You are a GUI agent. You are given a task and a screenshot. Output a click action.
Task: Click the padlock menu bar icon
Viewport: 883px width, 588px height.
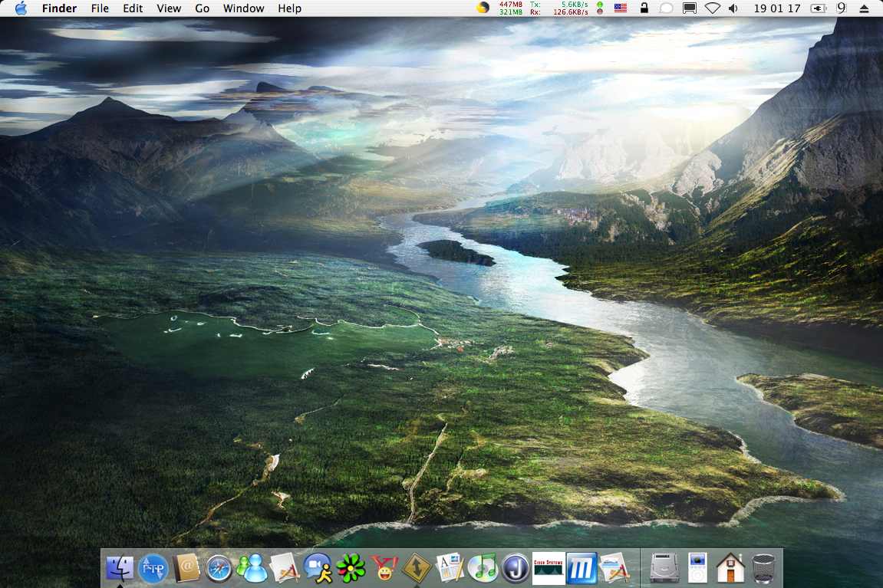[644, 8]
